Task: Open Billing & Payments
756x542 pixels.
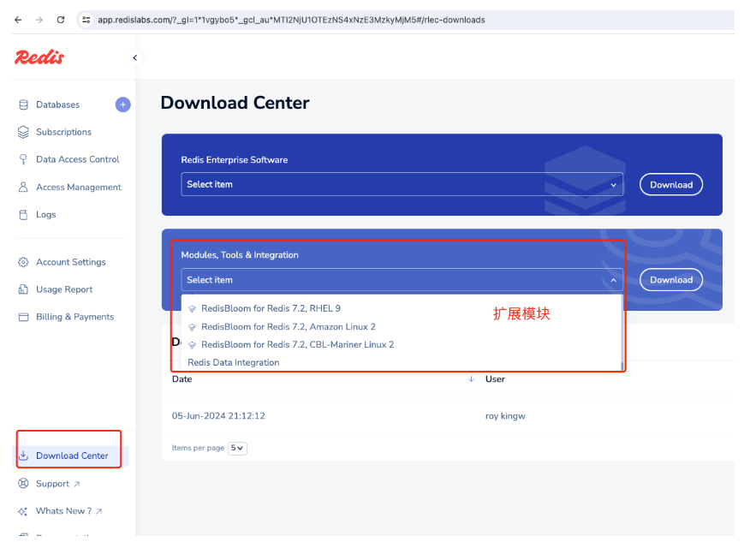Action: coord(75,317)
